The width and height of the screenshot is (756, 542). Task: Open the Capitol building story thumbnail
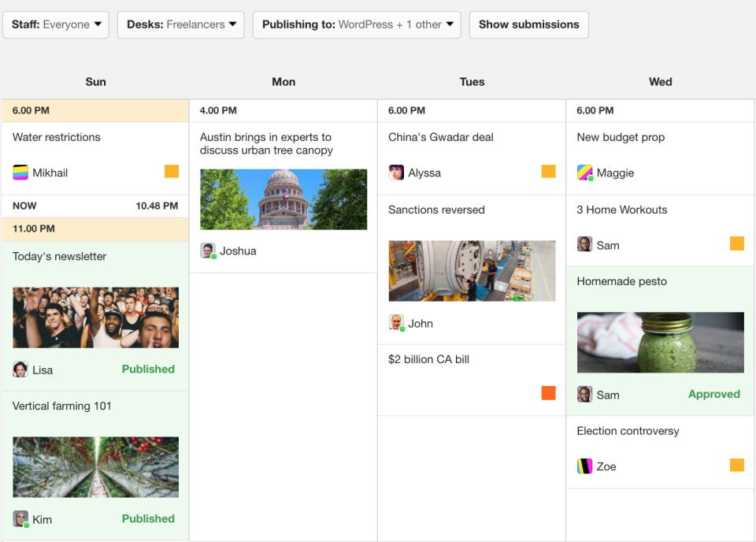point(283,199)
